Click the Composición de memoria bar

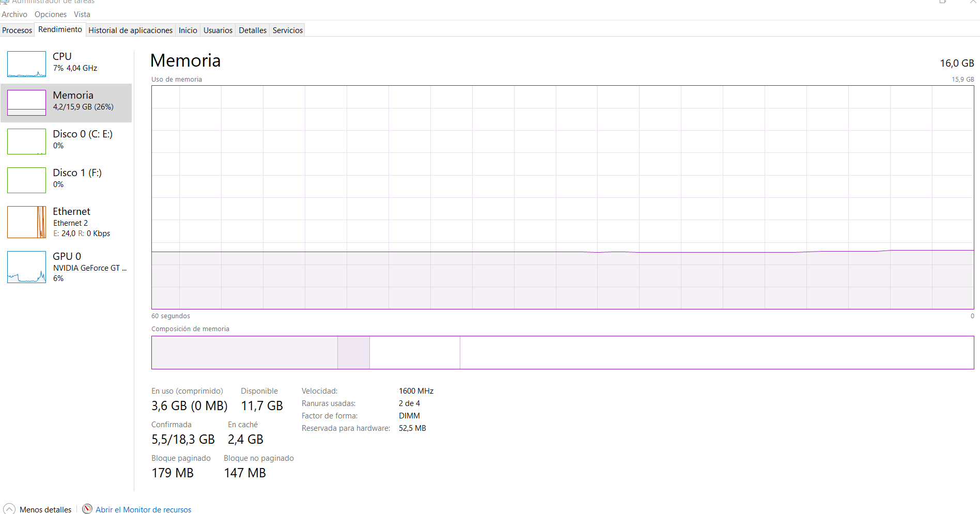[x=562, y=353]
